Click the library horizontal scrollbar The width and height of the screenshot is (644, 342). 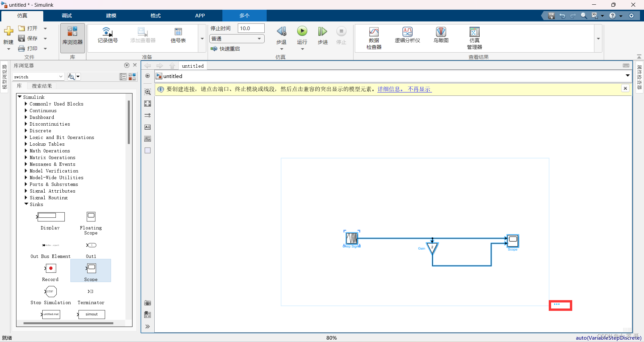(68, 323)
